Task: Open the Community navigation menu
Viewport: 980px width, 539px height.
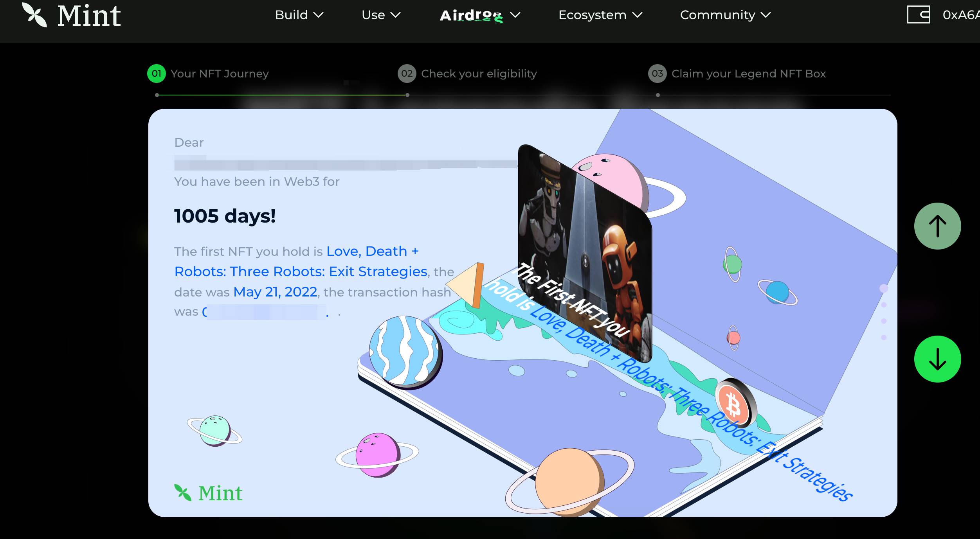Action: pyautogui.click(x=724, y=14)
